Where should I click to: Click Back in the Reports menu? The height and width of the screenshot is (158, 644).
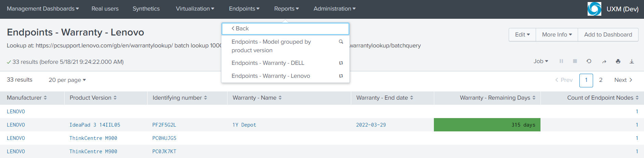tap(240, 29)
